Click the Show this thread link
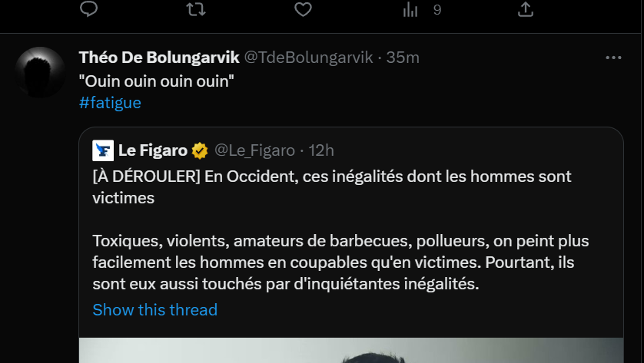 tap(155, 310)
